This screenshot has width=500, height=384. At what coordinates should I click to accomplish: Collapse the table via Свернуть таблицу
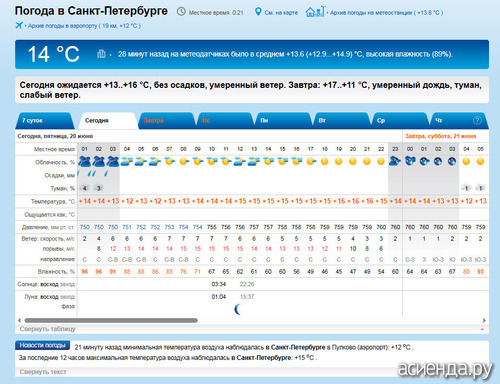48,329
